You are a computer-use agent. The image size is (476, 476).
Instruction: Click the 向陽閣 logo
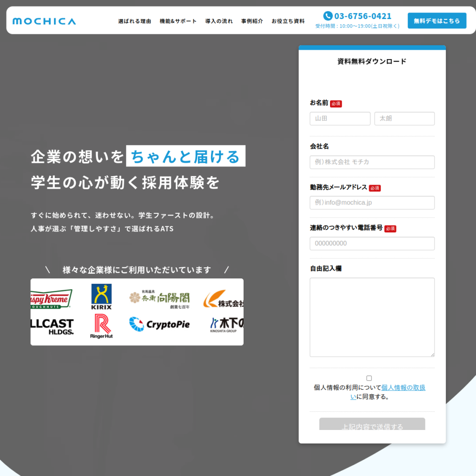[160, 299]
